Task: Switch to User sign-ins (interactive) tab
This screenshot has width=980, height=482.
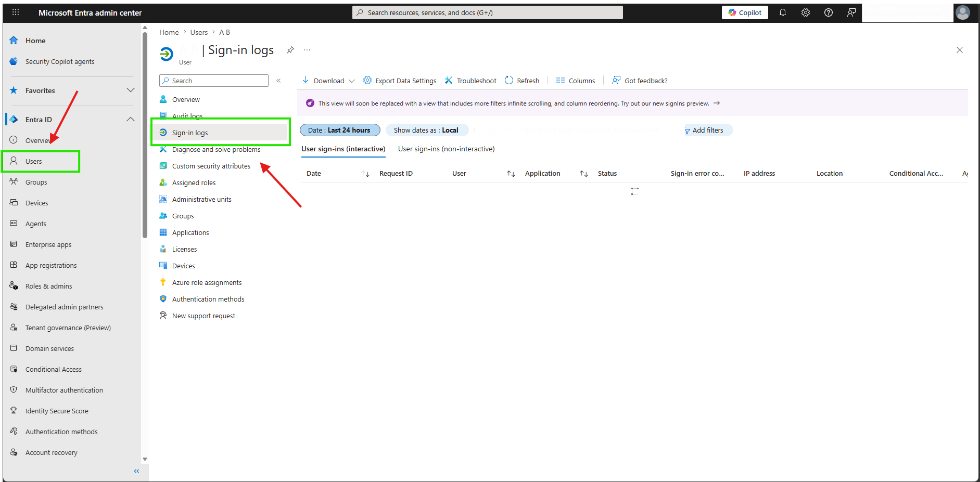Action: pyautogui.click(x=343, y=149)
